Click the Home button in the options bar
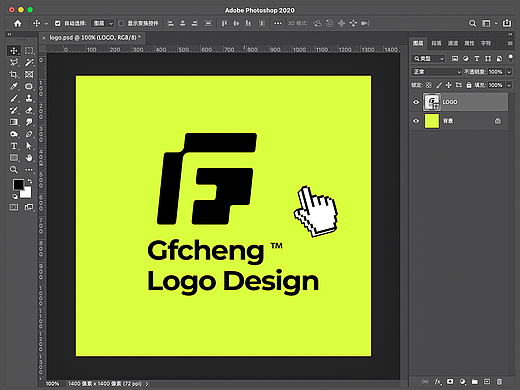520x390 pixels. tap(17, 23)
